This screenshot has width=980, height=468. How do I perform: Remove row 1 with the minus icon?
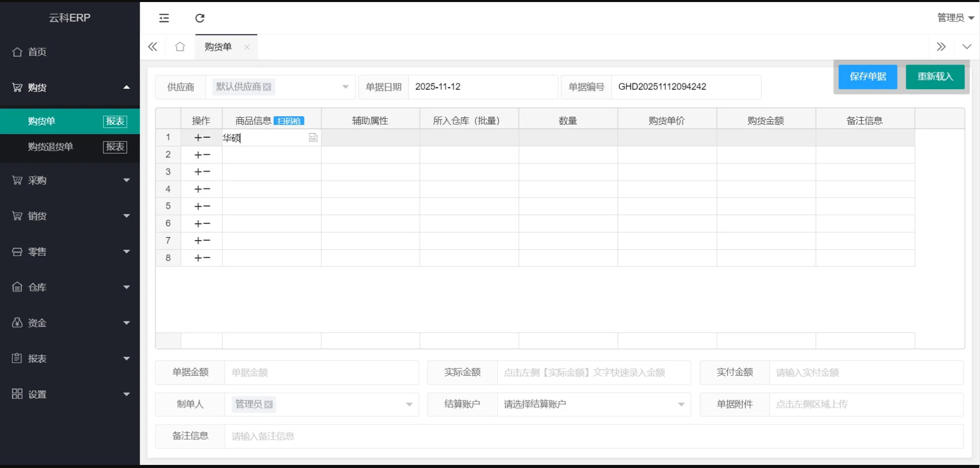(207, 137)
